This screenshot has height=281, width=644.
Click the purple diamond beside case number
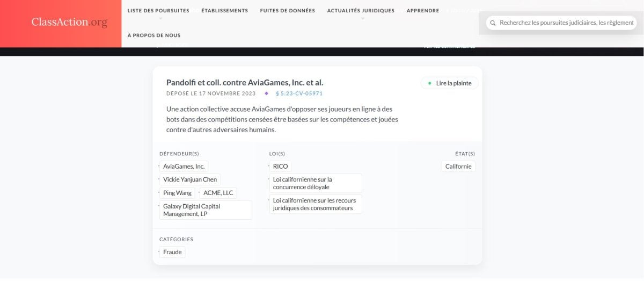click(x=266, y=93)
